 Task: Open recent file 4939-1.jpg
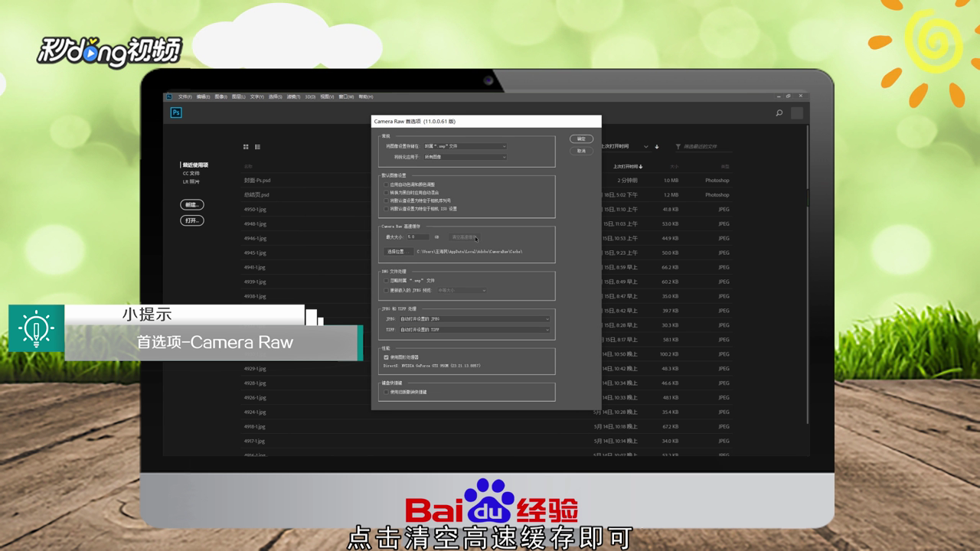tap(255, 282)
